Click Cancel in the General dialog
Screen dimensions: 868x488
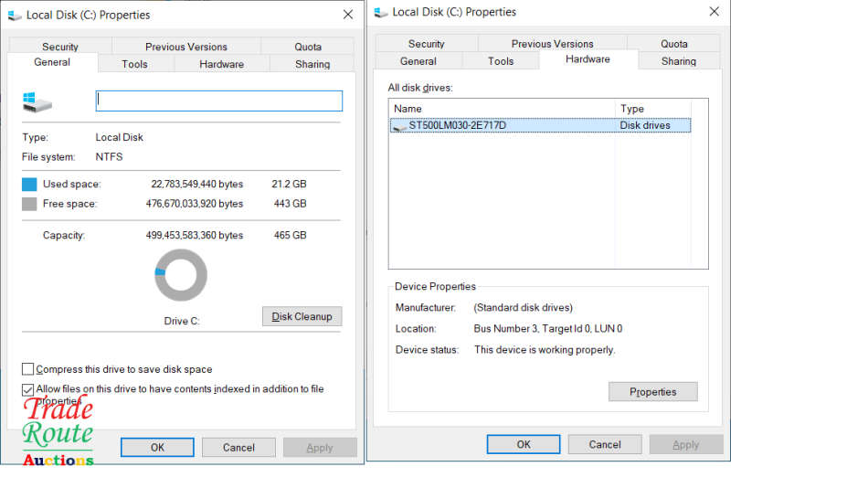click(238, 448)
